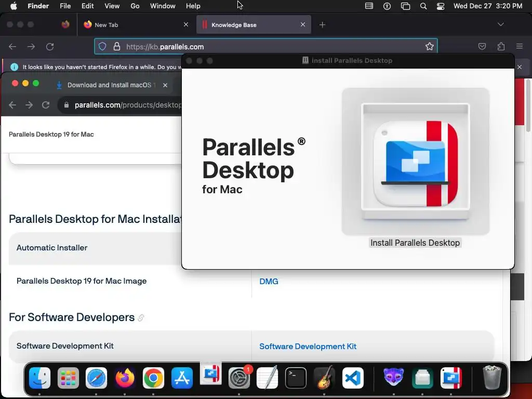
Task: Open the Window menu
Action: 163,6
